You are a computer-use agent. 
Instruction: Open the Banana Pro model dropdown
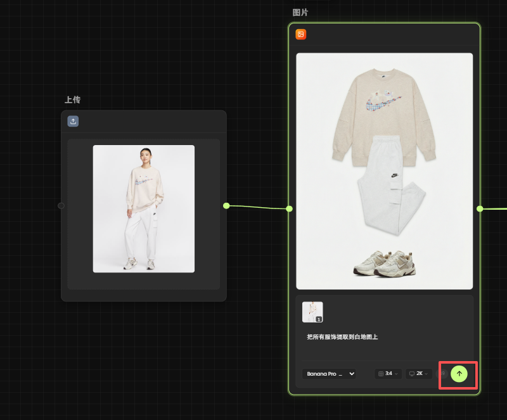click(x=328, y=374)
